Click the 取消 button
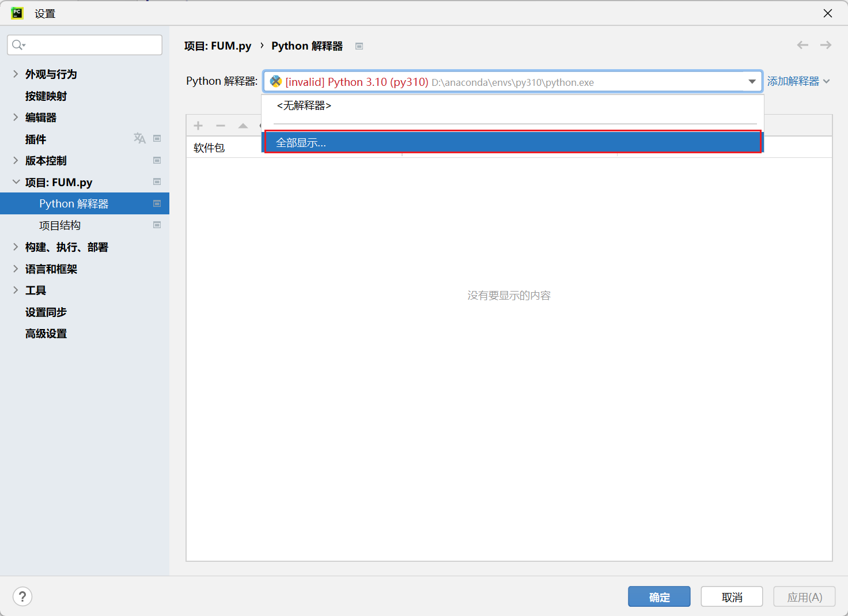Image resolution: width=848 pixels, height=616 pixels. pos(732,596)
